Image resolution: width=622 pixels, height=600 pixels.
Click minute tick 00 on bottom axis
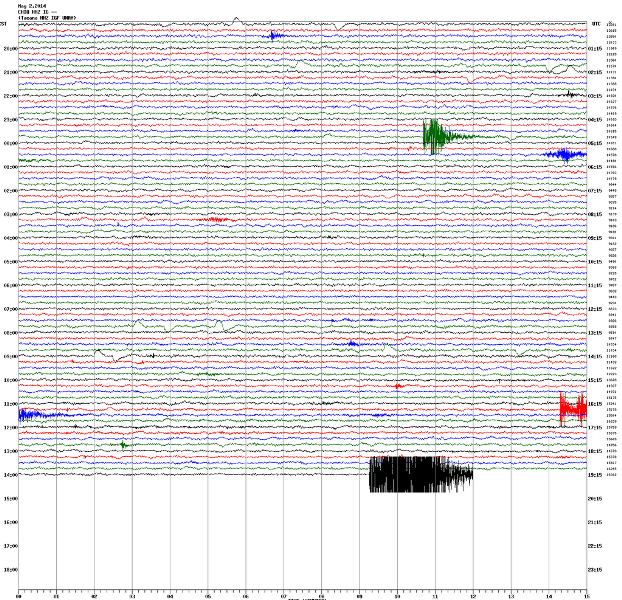(x=19, y=593)
